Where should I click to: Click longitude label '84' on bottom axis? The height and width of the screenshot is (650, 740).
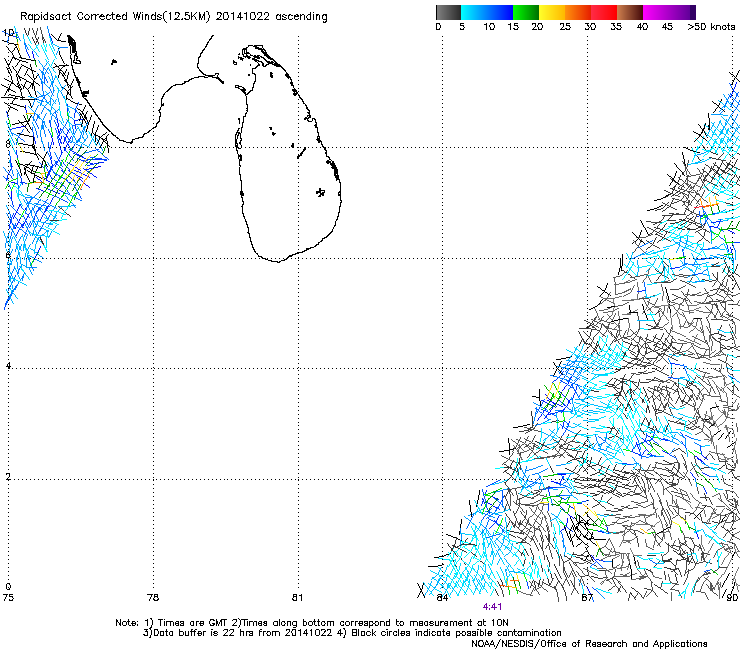pyautogui.click(x=442, y=598)
